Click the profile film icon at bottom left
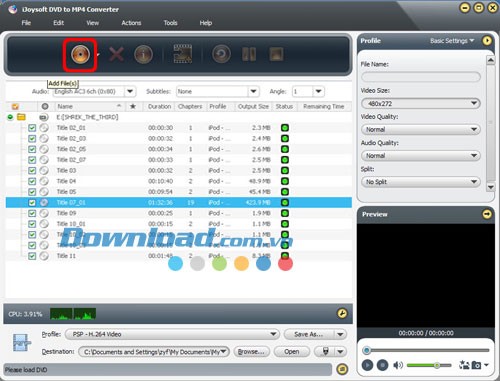Viewport: 500px width, 381px height. pos(21,343)
